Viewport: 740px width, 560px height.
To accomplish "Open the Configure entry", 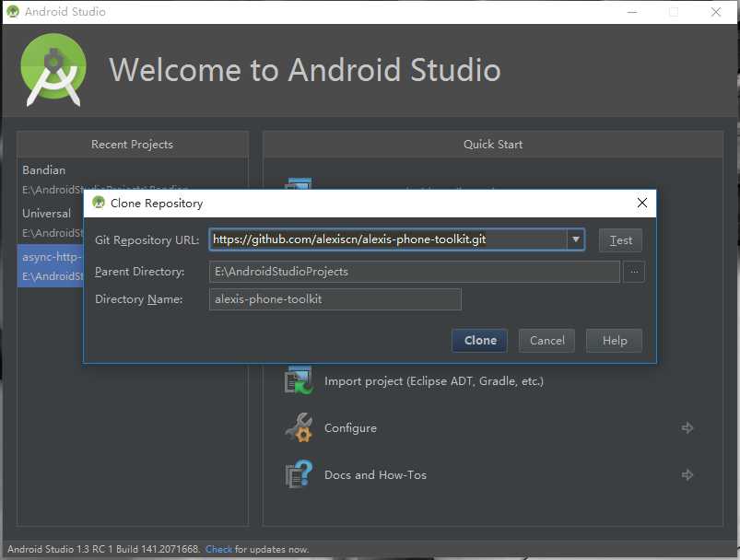I will tap(350, 428).
